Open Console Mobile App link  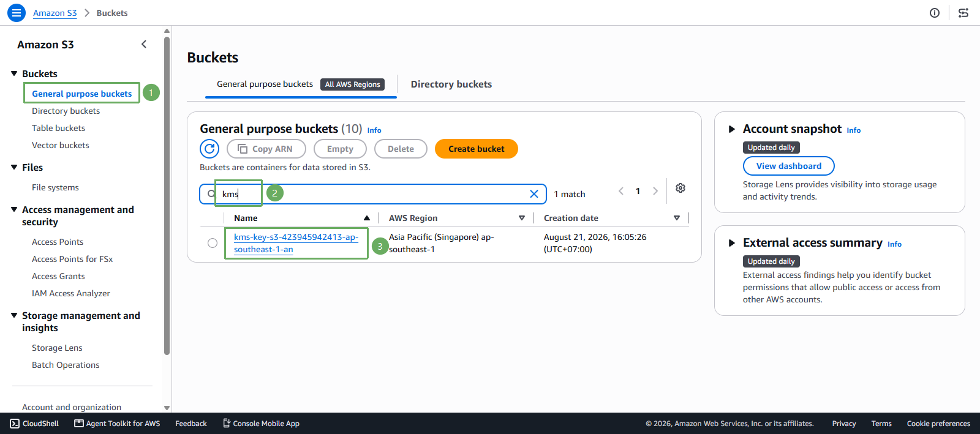point(261,424)
